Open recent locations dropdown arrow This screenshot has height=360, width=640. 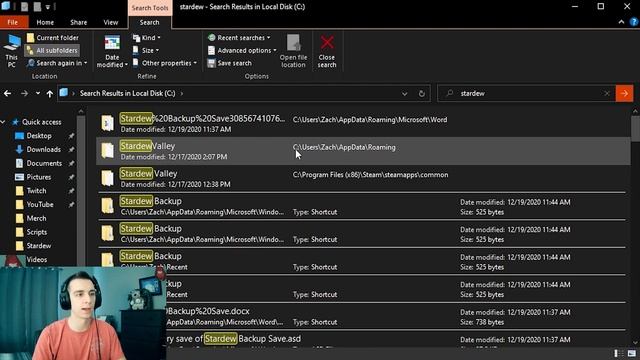[x=38, y=93]
